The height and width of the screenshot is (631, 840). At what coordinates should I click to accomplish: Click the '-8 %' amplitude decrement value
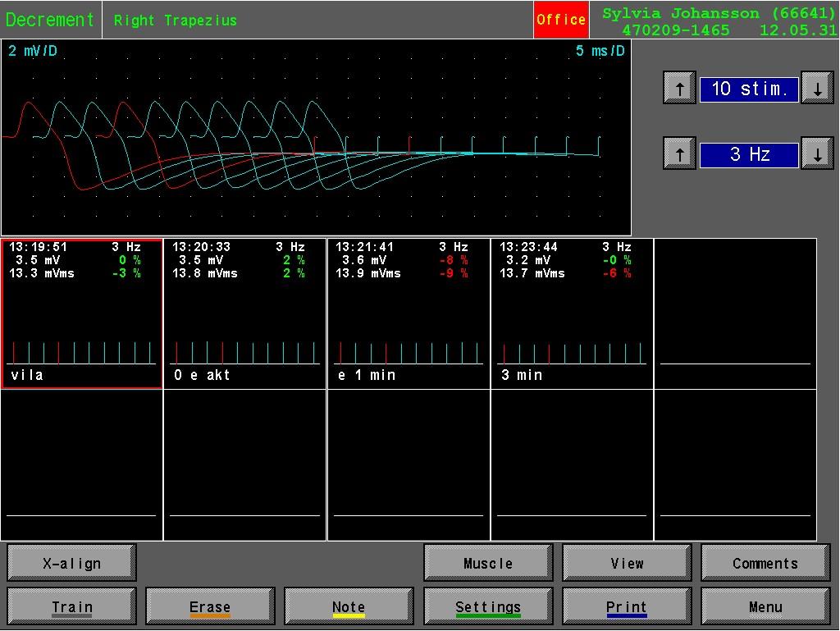pyautogui.click(x=454, y=260)
